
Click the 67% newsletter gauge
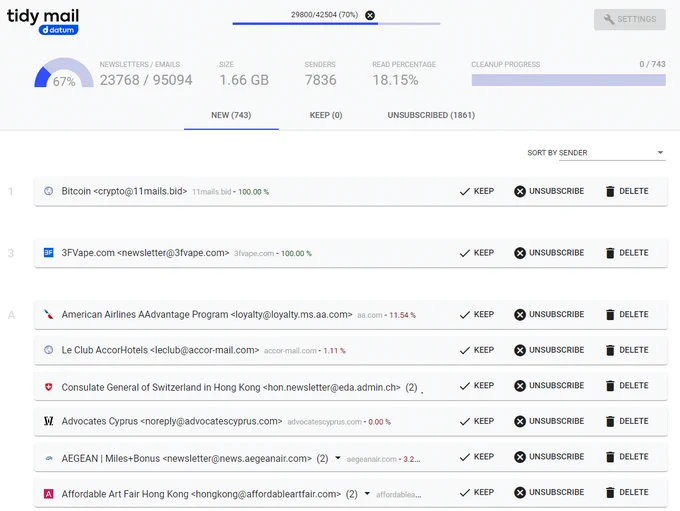64,73
